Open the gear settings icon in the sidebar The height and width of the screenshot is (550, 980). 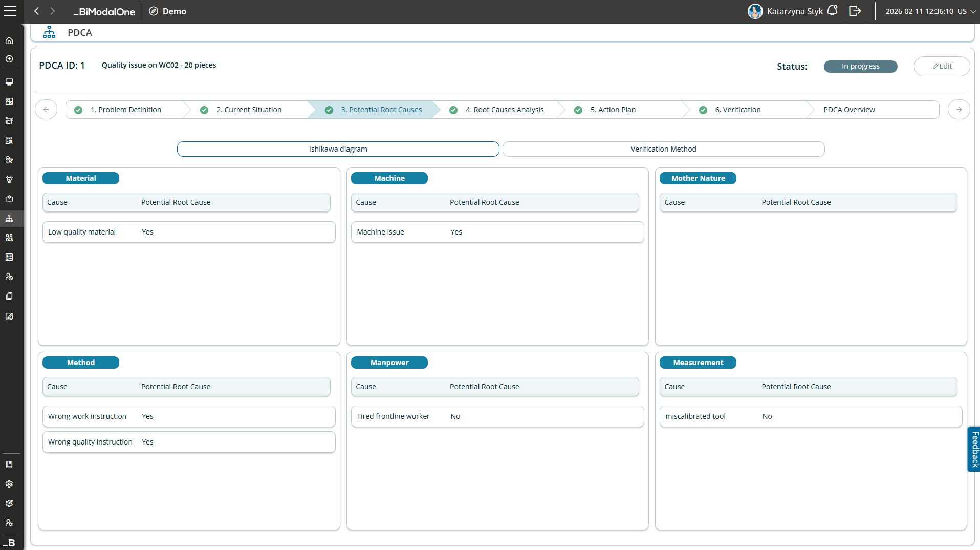coord(9,484)
